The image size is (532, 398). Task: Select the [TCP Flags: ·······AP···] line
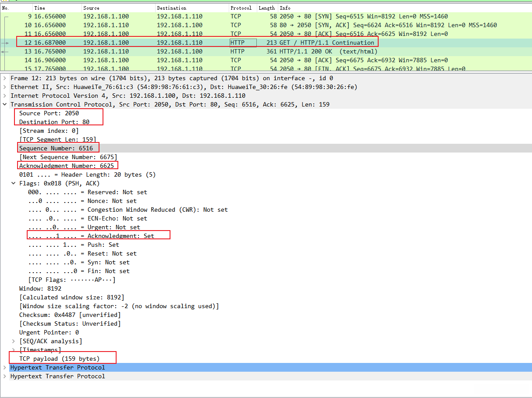tap(72, 280)
